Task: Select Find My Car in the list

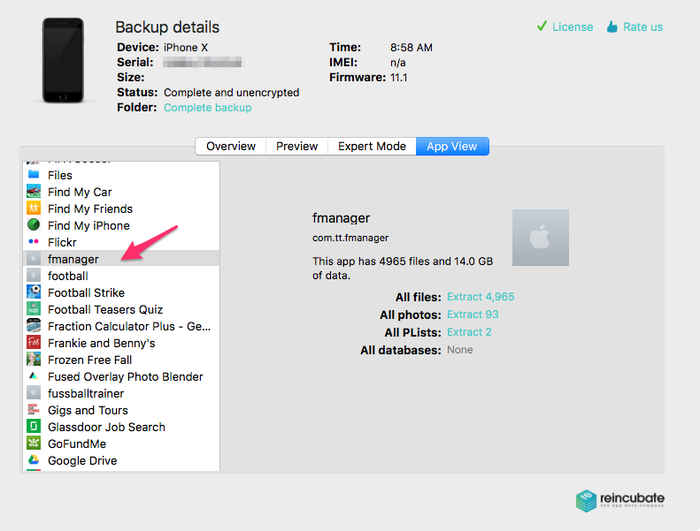Action: coord(121,192)
